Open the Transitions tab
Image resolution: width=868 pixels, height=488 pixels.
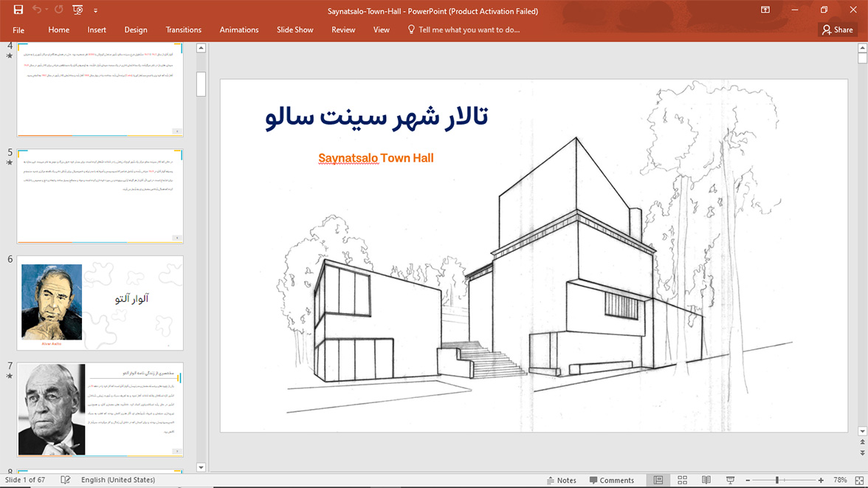point(183,30)
